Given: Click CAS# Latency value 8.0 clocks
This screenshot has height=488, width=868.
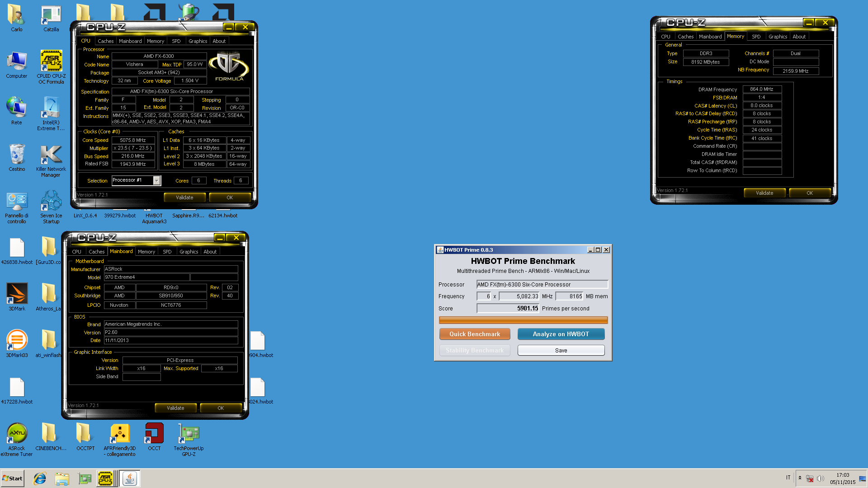Looking at the screenshot, I should click(762, 106).
